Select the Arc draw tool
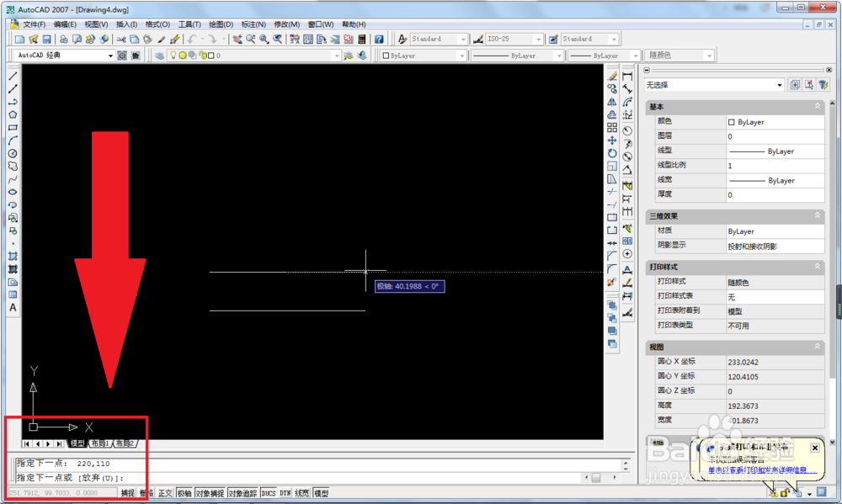This screenshot has height=504, width=842. (13, 141)
